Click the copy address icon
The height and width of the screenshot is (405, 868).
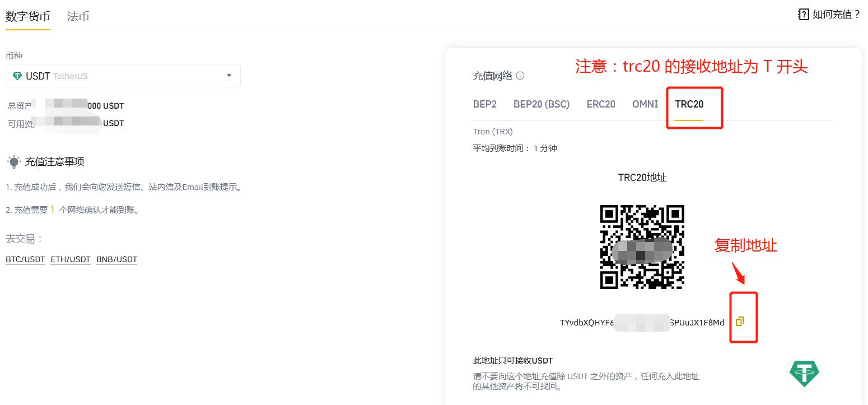(x=741, y=321)
